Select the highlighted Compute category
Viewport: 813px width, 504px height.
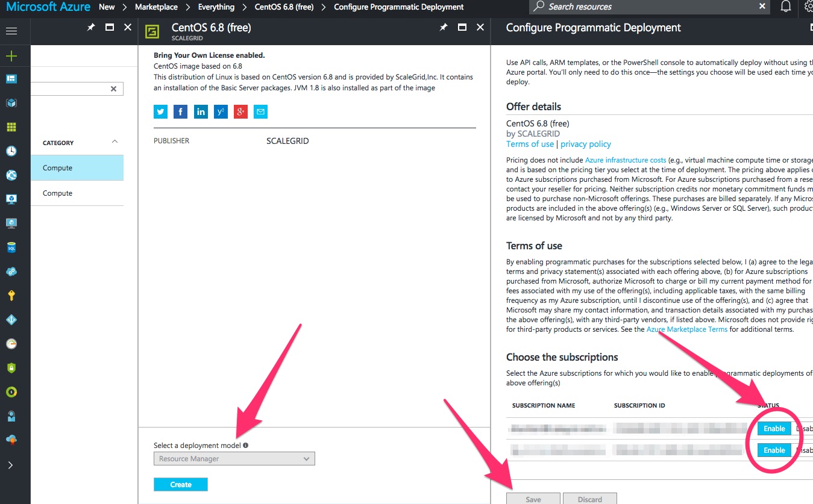[x=77, y=168]
